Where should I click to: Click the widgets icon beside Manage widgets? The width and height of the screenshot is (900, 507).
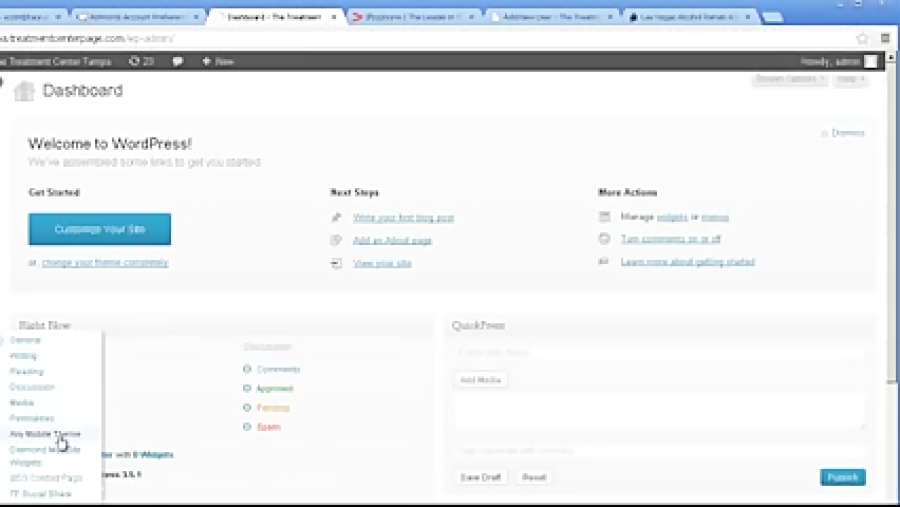(604, 216)
